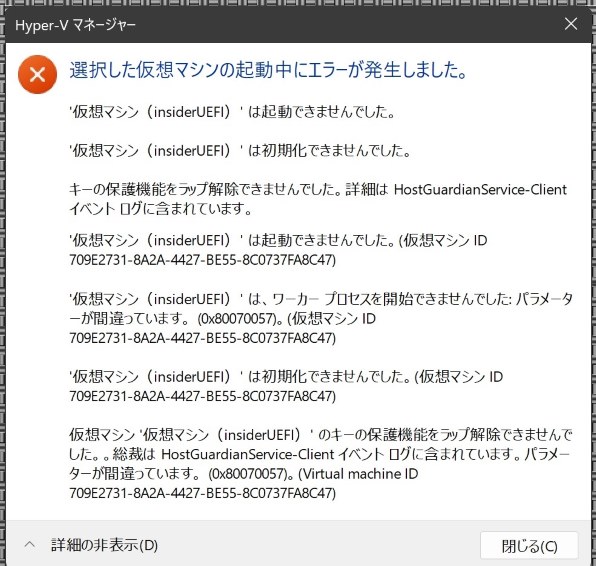The image size is (596, 566).
Task: Click the heading 選択した仮想マシンの起動中にエラーが発生しました。
Action: click(268, 70)
